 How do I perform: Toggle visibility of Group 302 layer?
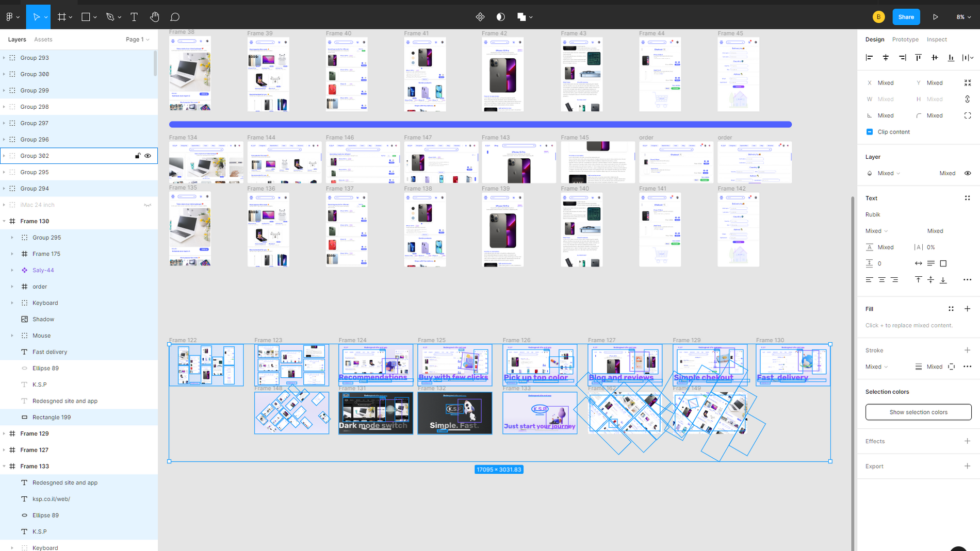click(x=148, y=156)
